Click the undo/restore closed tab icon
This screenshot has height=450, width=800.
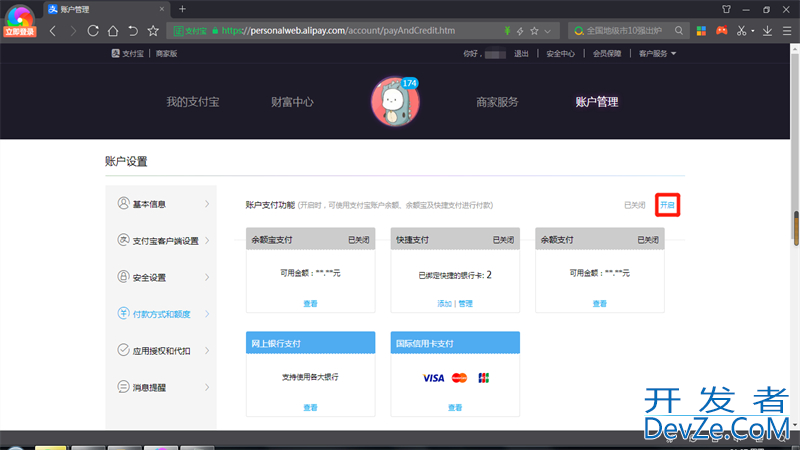pos(133,31)
